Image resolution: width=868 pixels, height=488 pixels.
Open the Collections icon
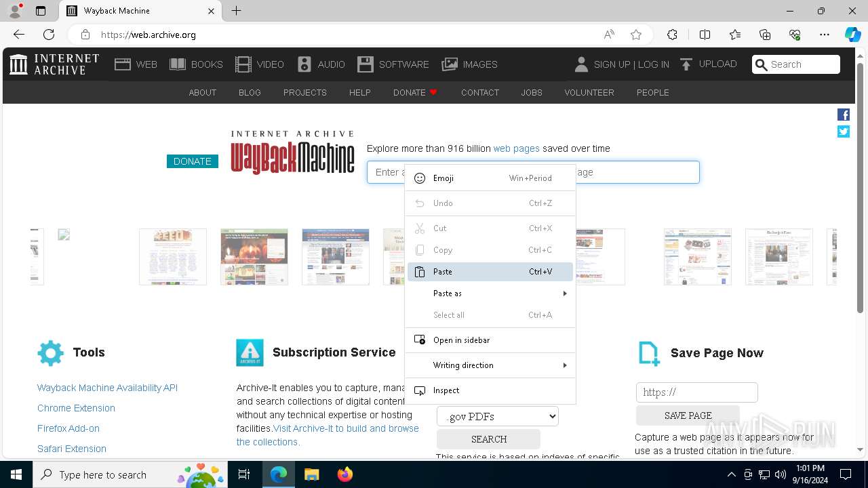click(x=765, y=35)
